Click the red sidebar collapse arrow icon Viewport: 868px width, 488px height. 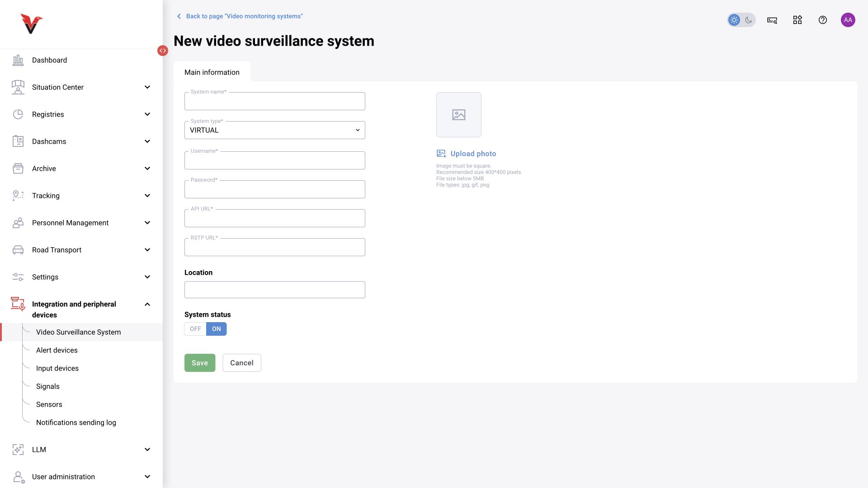[163, 51]
